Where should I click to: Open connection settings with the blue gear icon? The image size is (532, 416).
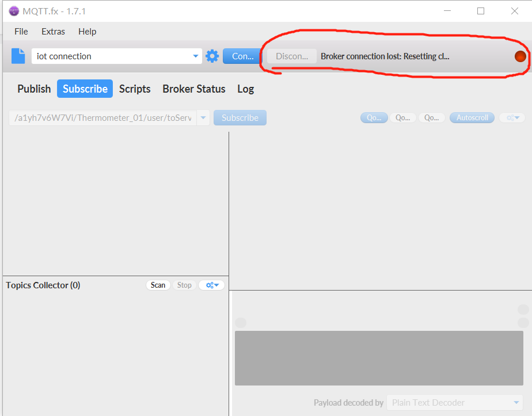(x=212, y=56)
